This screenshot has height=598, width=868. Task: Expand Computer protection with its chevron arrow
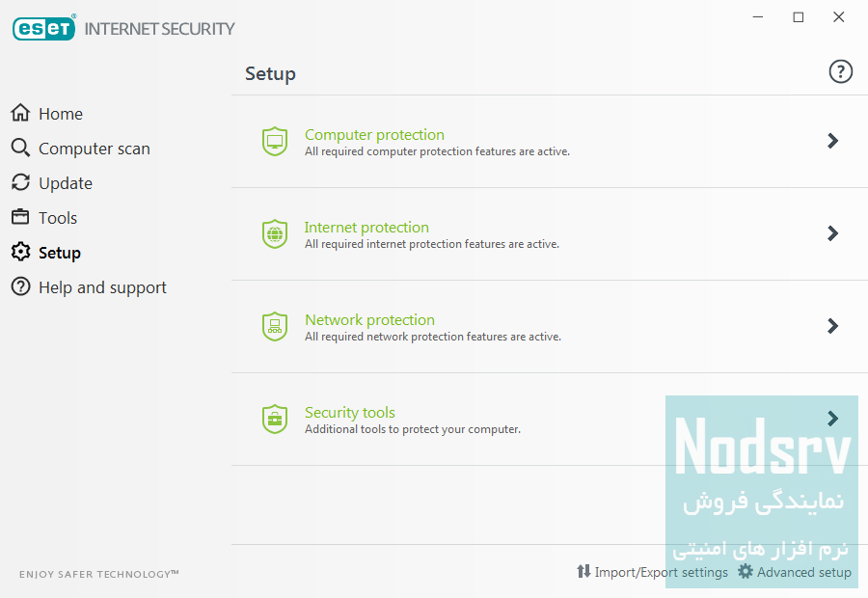click(x=832, y=141)
